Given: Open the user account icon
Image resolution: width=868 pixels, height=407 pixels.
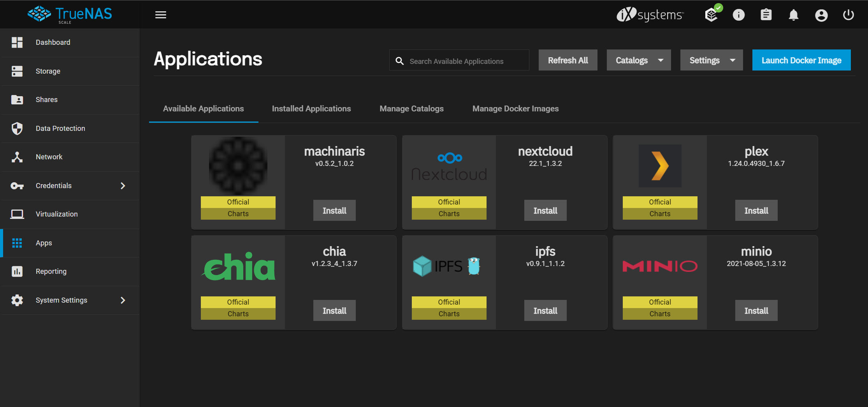Looking at the screenshot, I should click(821, 15).
